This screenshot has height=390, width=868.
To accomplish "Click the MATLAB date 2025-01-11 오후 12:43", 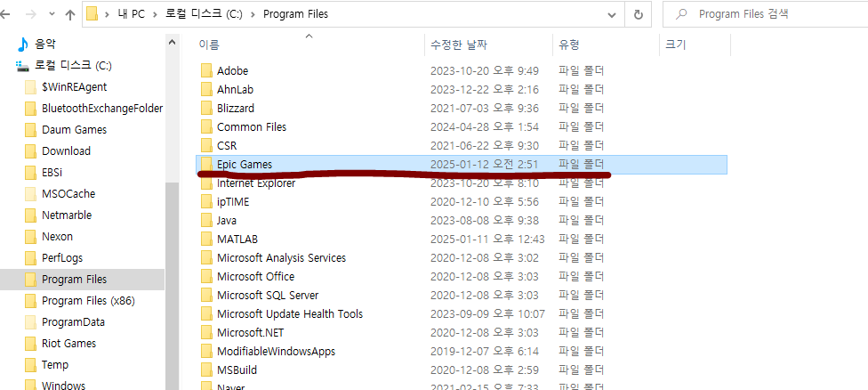I will (x=487, y=240).
